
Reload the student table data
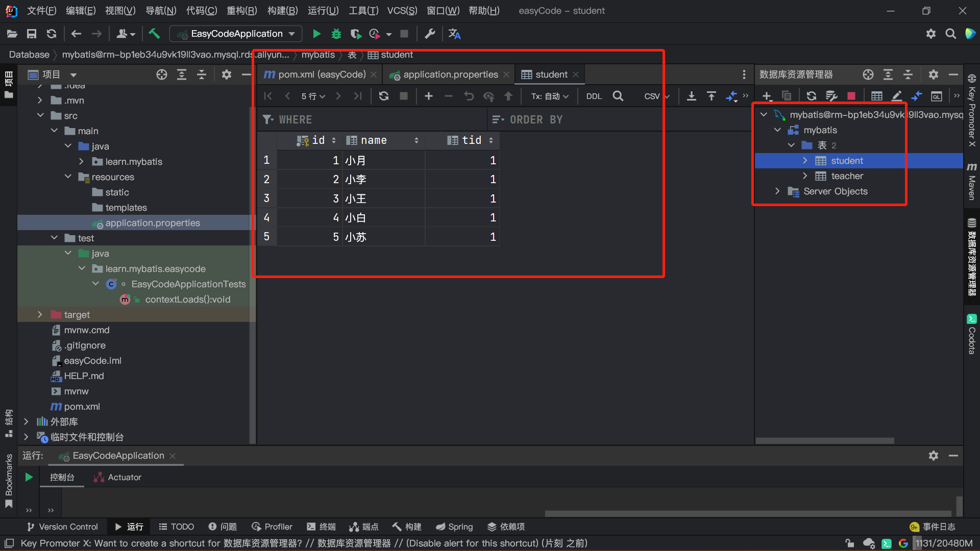384,96
